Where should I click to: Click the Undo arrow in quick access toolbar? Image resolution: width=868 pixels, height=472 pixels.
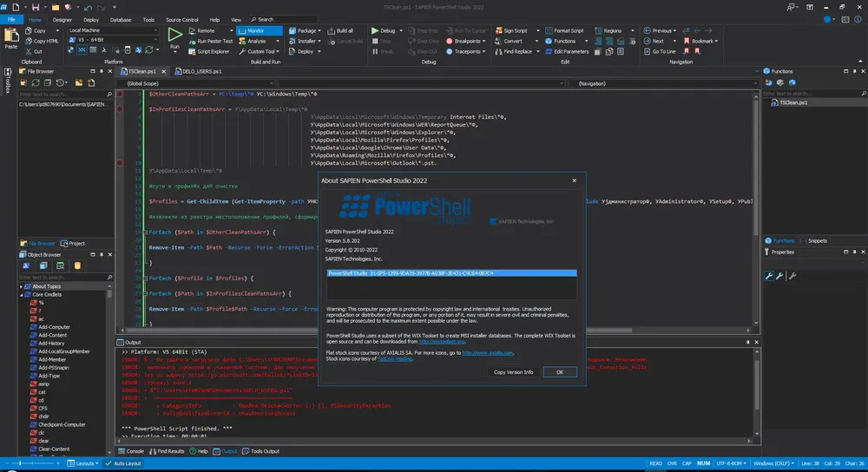(88, 7)
